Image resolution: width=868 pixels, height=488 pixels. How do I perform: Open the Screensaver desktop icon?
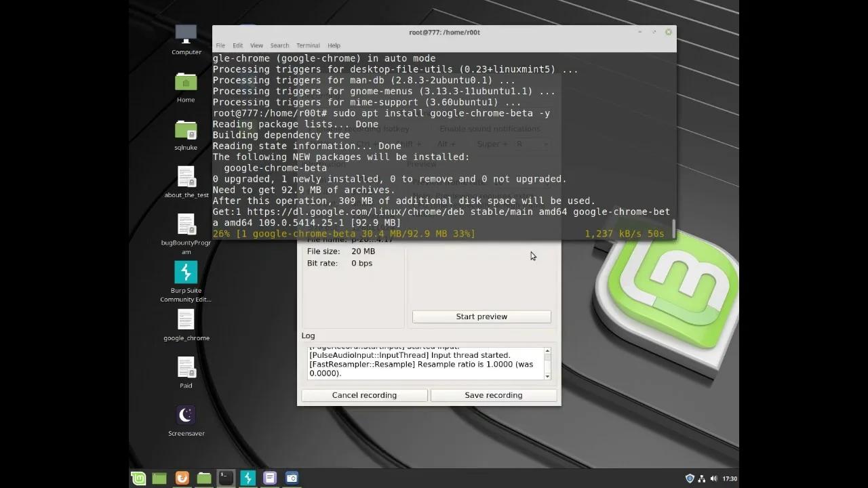click(186, 415)
